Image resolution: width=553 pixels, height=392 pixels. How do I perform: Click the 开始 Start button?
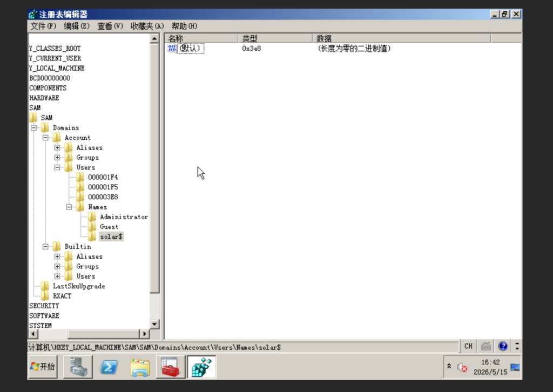pyautogui.click(x=43, y=367)
